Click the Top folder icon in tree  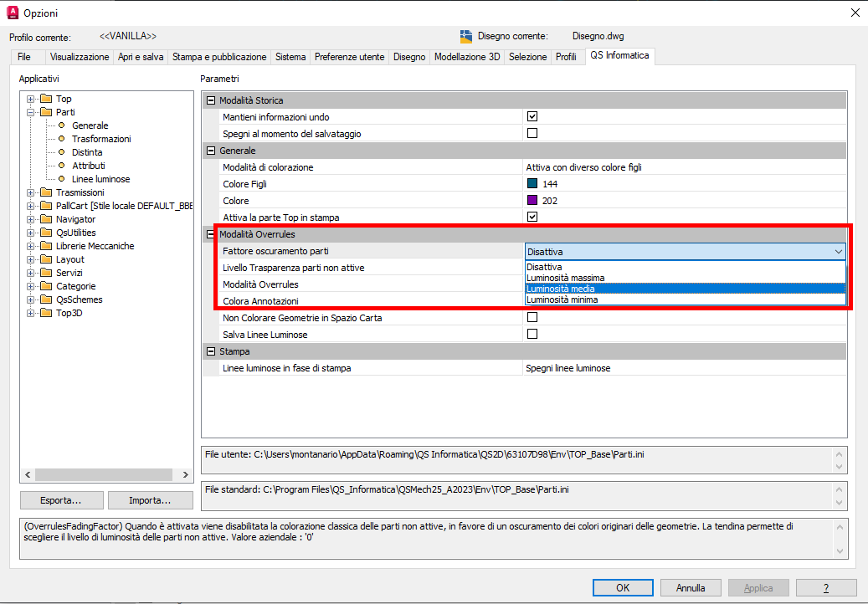(46, 99)
